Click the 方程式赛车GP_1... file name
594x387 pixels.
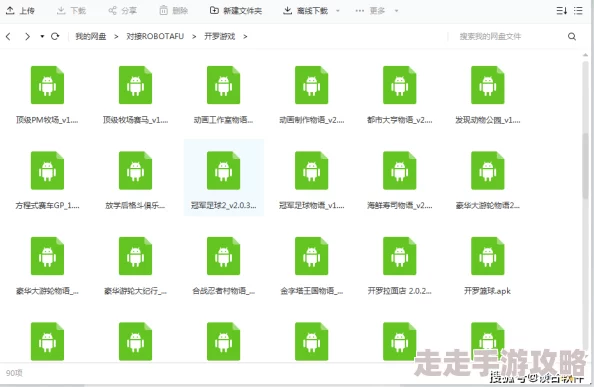click(x=47, y=206)
